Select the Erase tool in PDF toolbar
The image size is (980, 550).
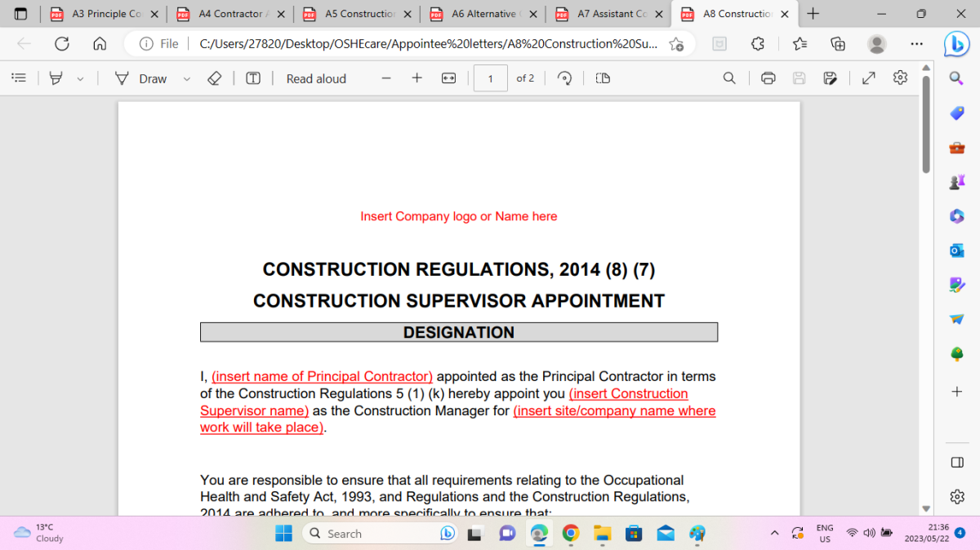click(x=214, y=78)
